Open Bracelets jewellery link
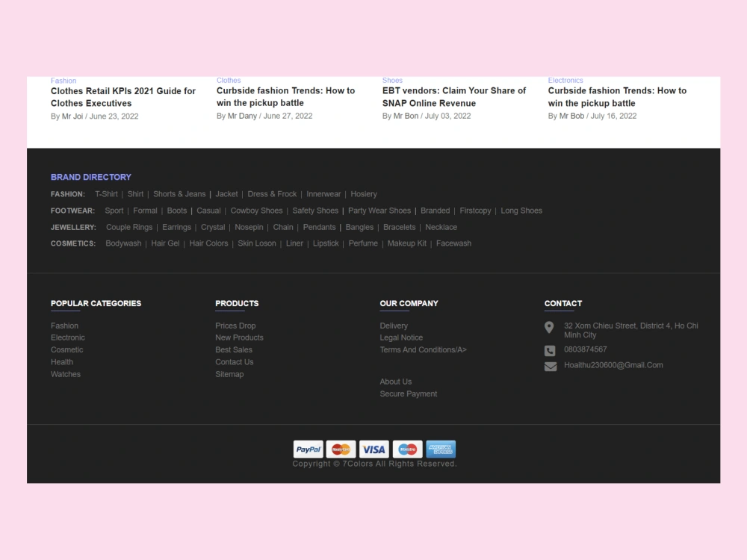 [399, 227]
